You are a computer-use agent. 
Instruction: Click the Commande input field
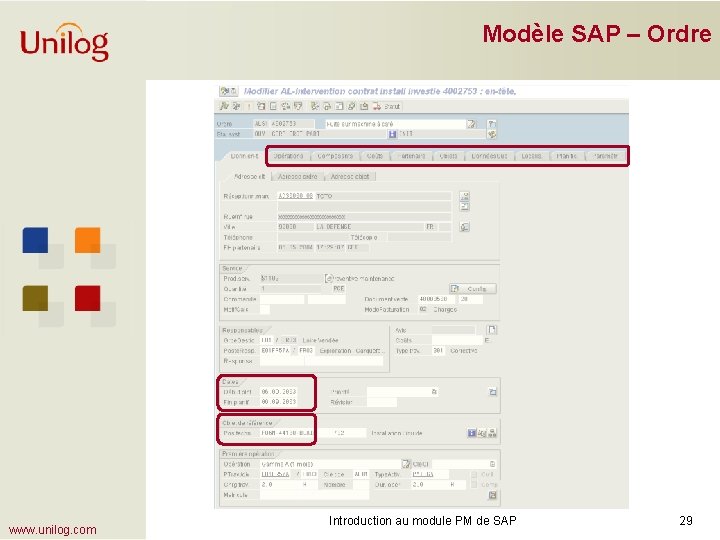click(282, 299)
